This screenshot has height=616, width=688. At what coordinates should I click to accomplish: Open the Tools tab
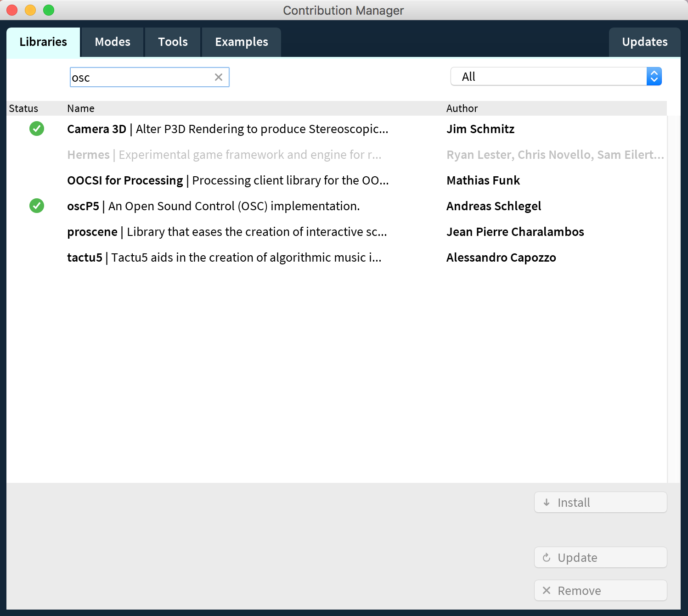coord(173,42)
